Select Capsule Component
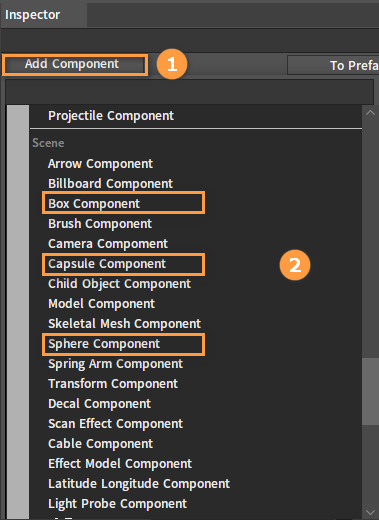This screenshot has height=520, width=379. [x=107, y=264]
